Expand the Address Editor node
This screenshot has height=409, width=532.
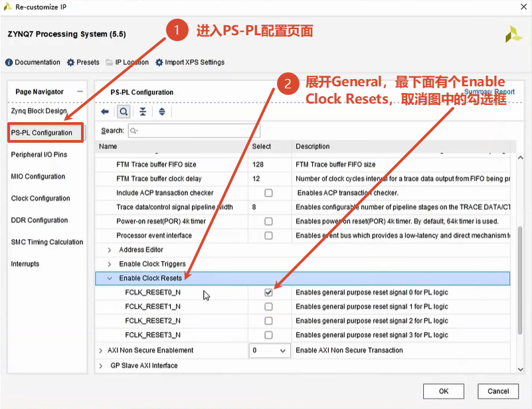[109, 250]
